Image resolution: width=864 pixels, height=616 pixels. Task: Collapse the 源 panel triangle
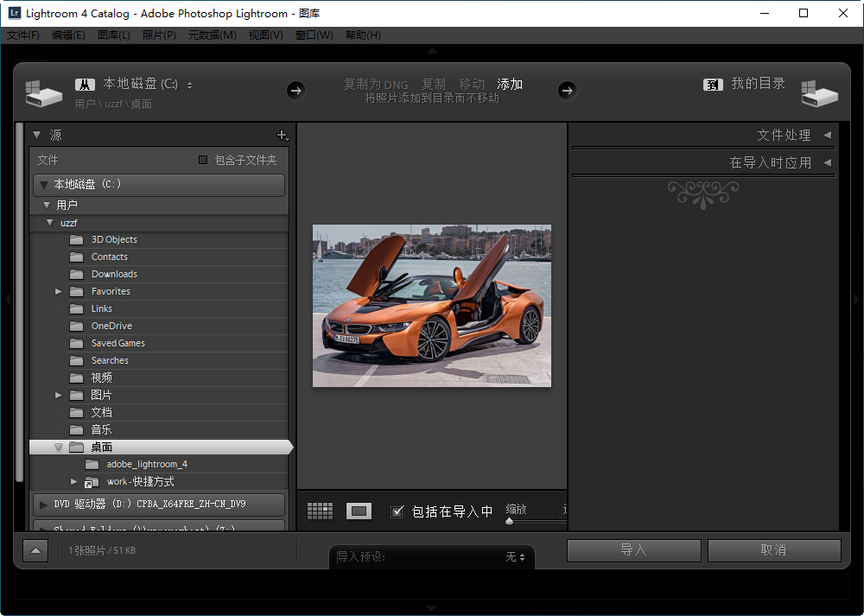click(x=37, y=135)
